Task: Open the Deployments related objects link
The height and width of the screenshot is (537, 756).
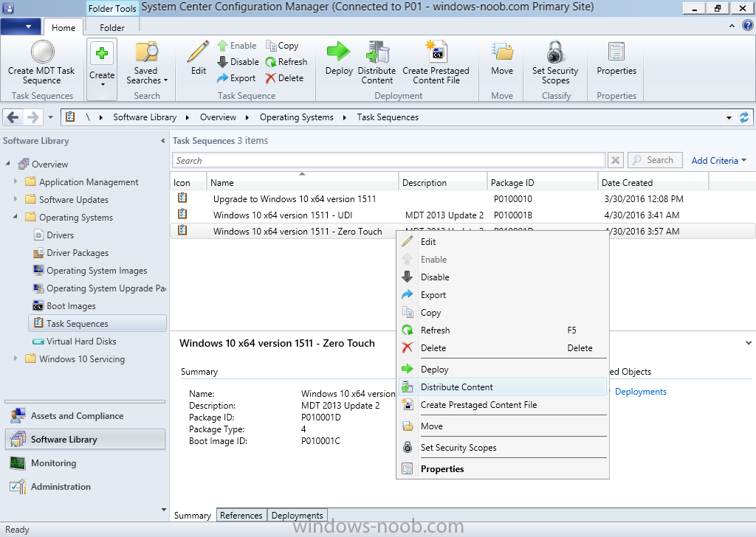Action: [x=640, y=392]
